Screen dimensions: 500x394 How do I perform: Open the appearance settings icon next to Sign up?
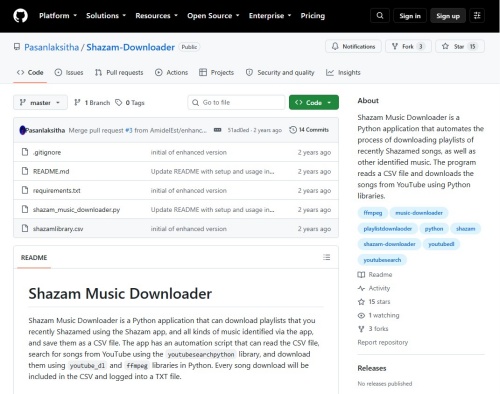tap(477, 16)
